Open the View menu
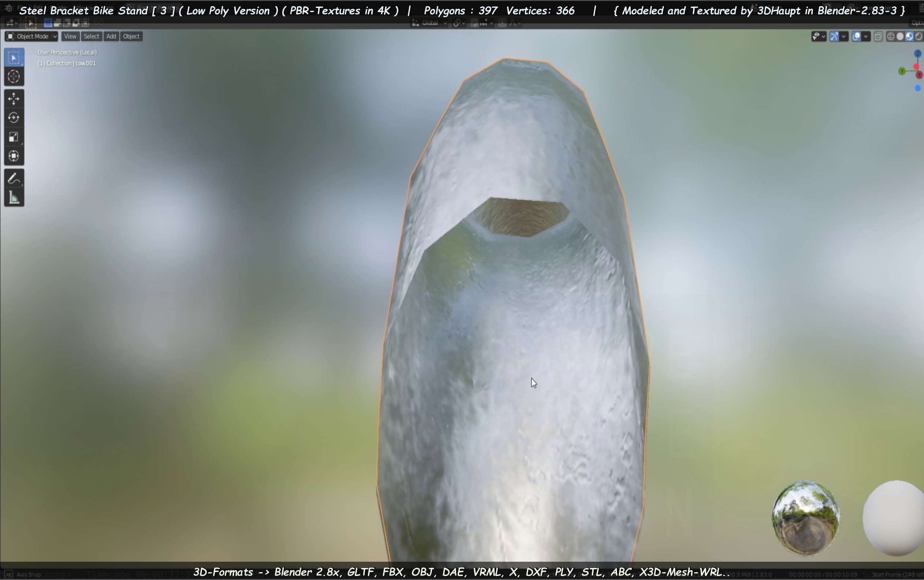Image resolution: width=924 pixels, height=580 pixels. pyautogui.click(x=70, y=37)
